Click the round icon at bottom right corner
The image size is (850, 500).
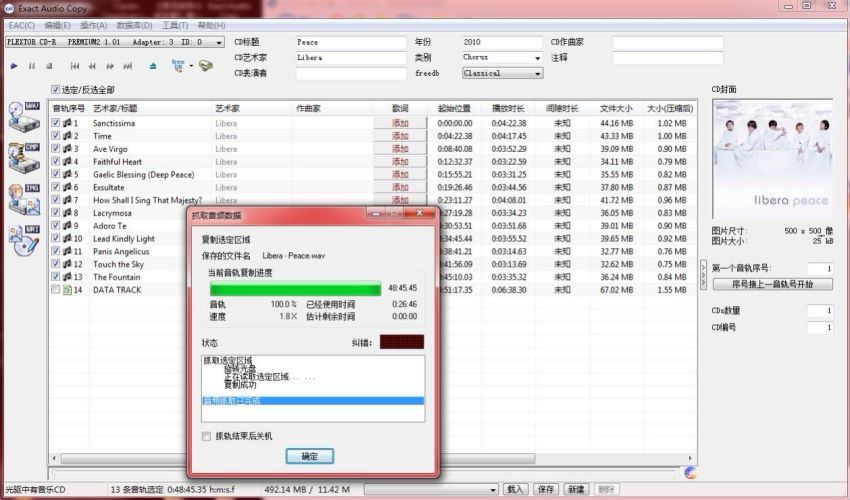(x=690, y=473)
